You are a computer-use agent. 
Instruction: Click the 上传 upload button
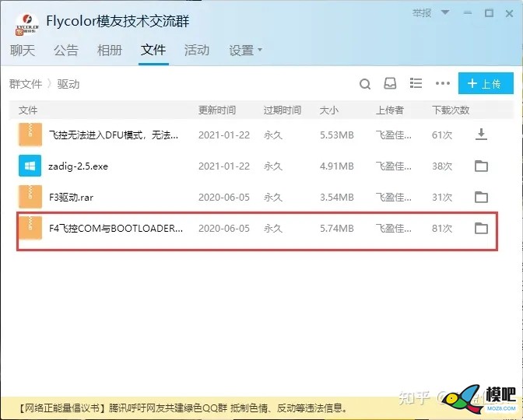click(486, 83)
